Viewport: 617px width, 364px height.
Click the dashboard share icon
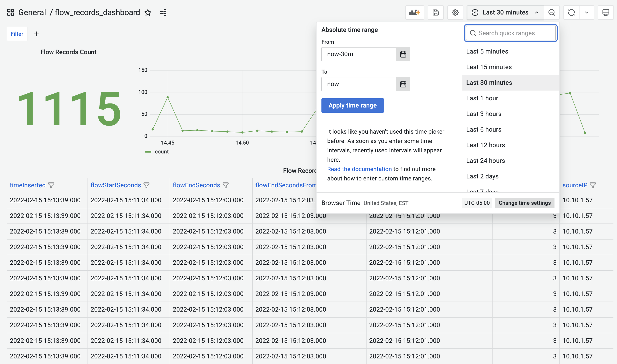pos(163,12)
